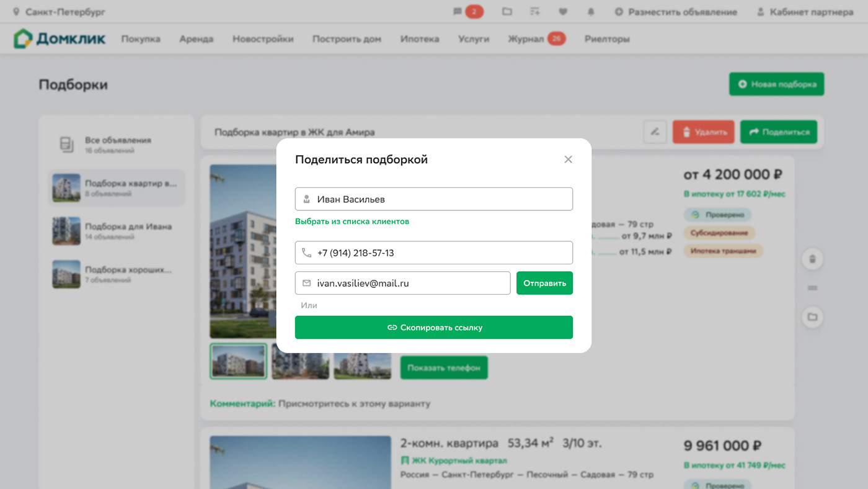Open Выбрать из списка клиентов link
This screenshot has width=868, height=489.
(352, 221)
